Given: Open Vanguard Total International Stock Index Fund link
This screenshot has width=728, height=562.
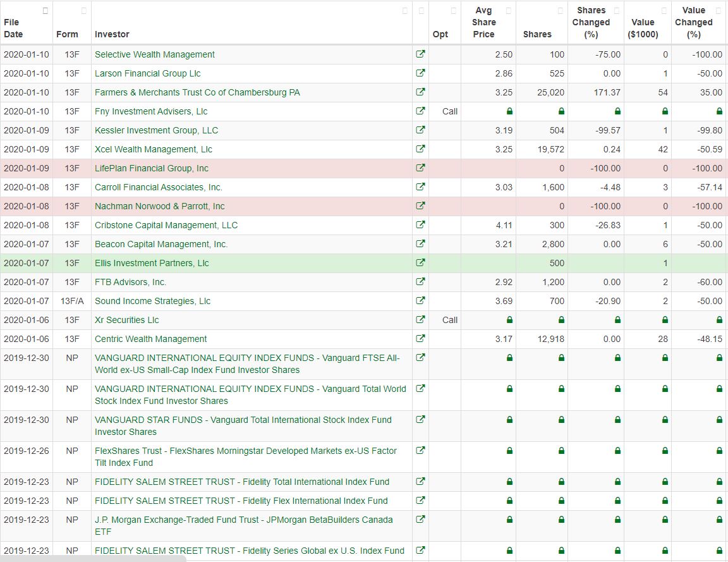Looking at the screenshot, I should coord(243,426).
